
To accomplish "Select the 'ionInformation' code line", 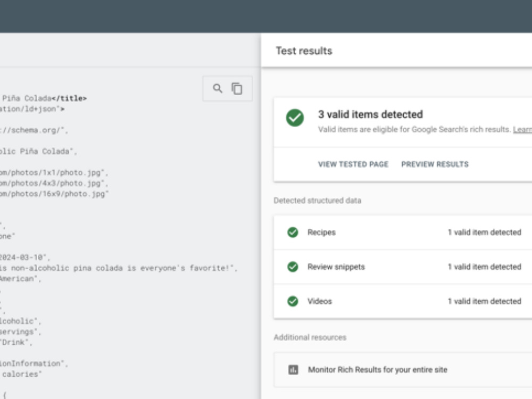I will [x=34, y=363].
